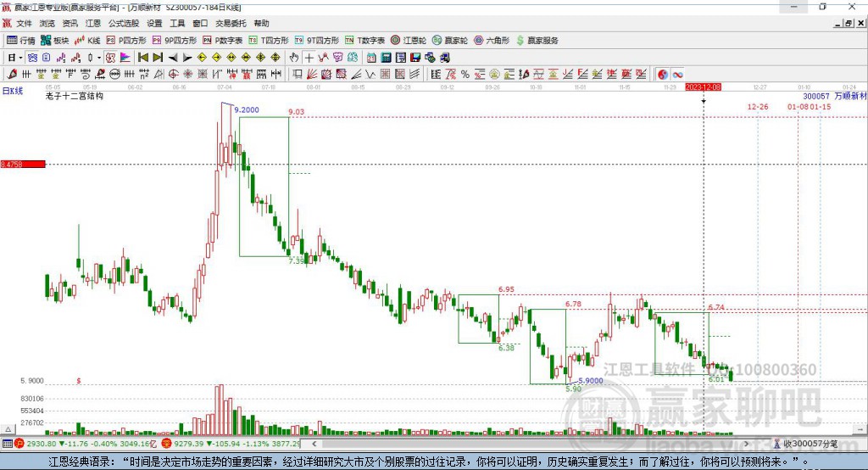This screenshot has width=868, height=470.
Task: Click the Shanghai index 2930.80 status entry
Action: point(86,444)
